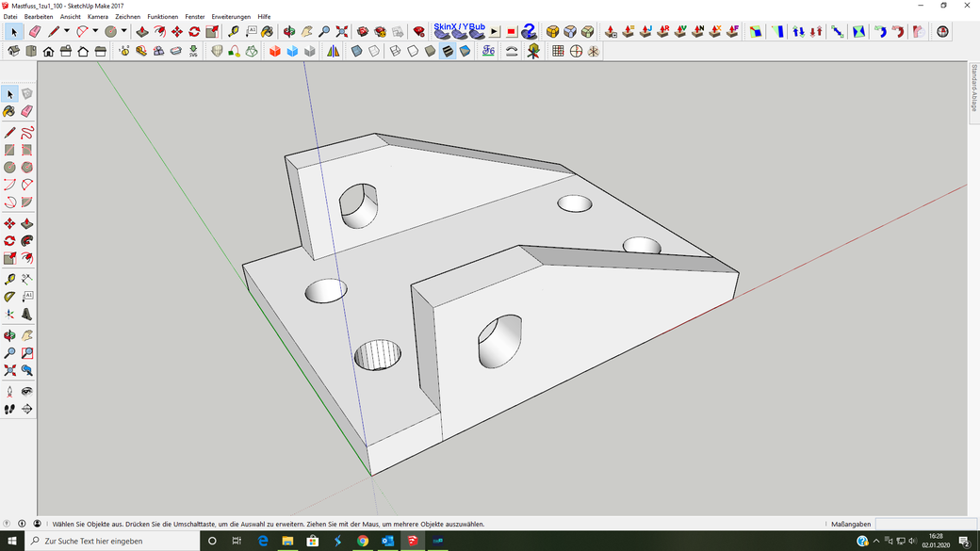Open the blue question mark help icon

[529, 31]
